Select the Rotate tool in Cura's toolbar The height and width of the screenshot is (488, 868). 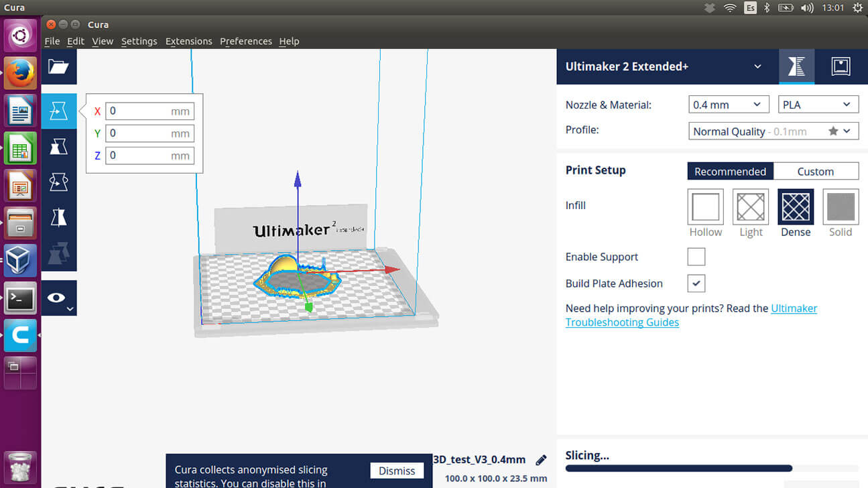coord(59,182)
